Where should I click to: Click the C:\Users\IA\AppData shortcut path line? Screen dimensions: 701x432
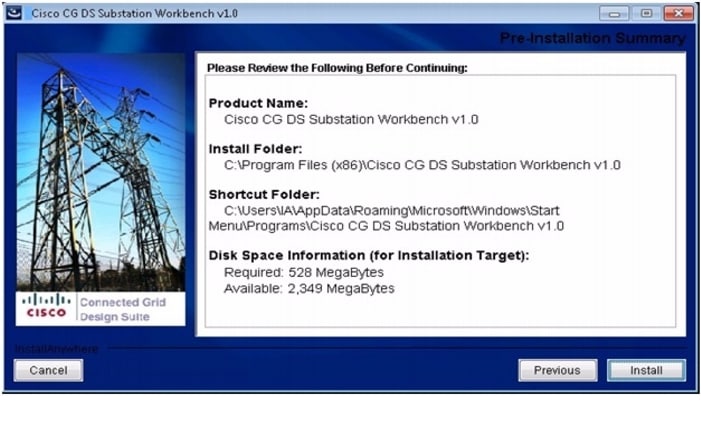[x=392, y=211]
